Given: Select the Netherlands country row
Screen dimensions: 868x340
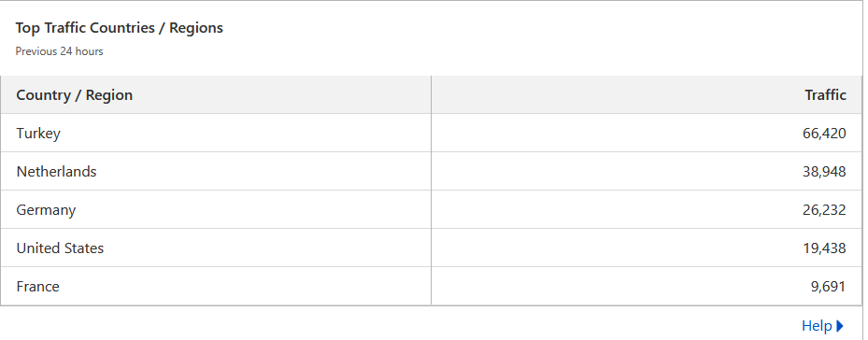Looking at the screenshot, I should (x=432, y=171).
